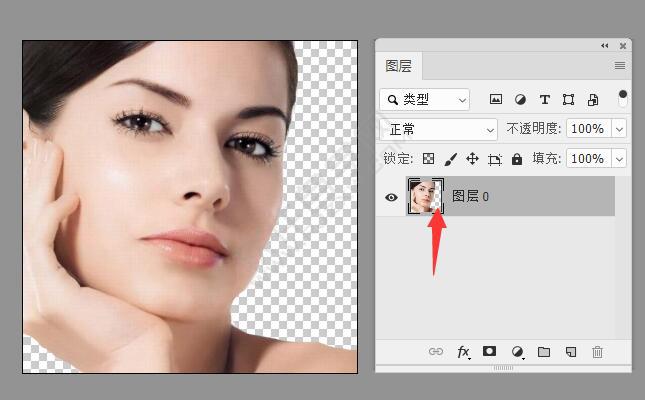Screen dimensions: 645x400
Task: Add a layer style with fx icon
Action: click(463, 352)
